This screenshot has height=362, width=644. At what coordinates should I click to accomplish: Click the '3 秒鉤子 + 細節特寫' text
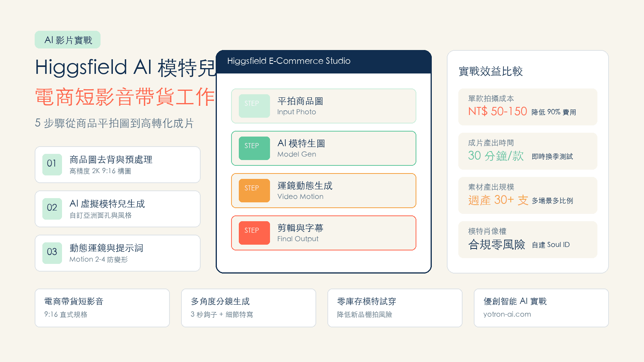(x=222, y=314)
